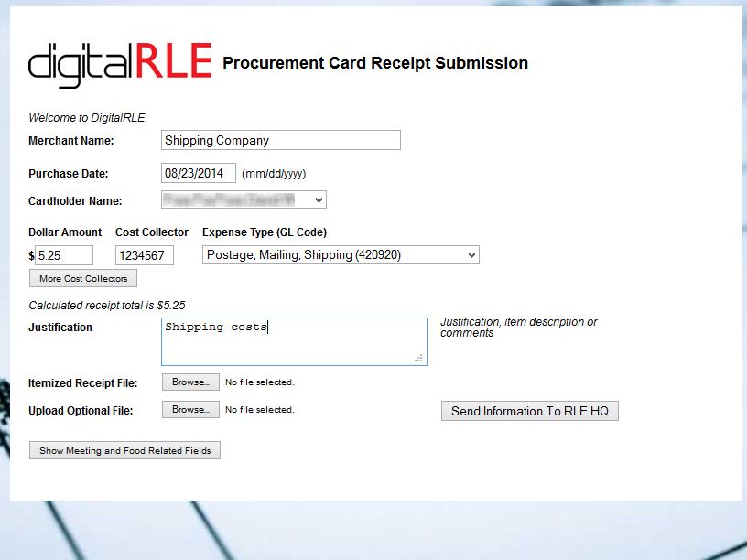
Task: Click Send Information To RLE HQ
Action: click(x=530, y=411)
